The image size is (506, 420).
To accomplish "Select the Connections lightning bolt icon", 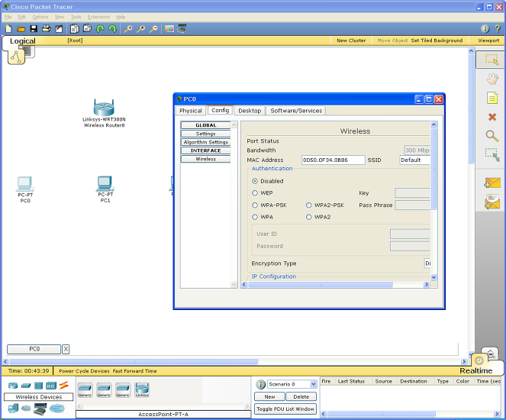I will coord(64,385).
